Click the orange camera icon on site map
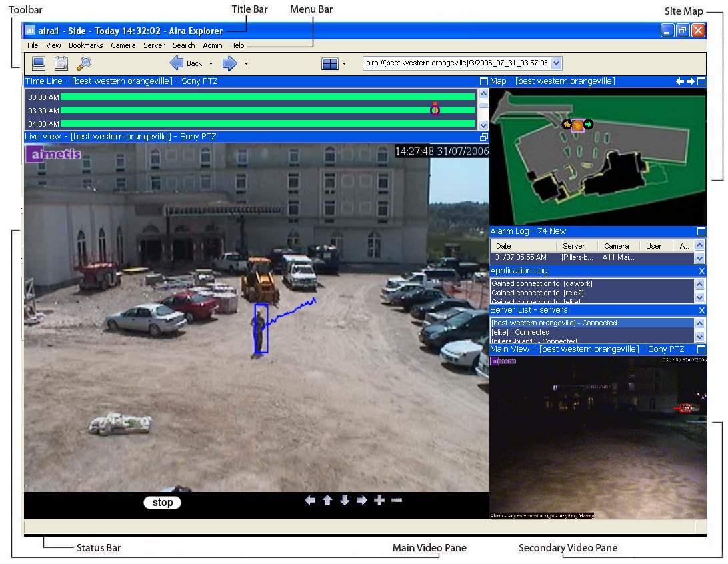Image resolution: width=728 pixels, height=564 pixels. 577,125
